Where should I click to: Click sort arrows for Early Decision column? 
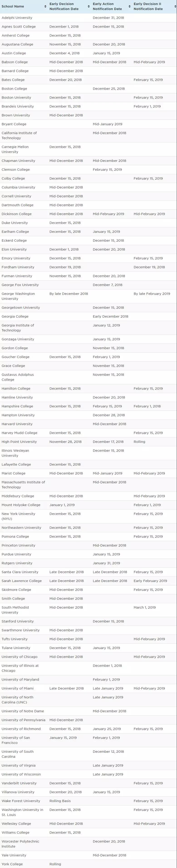pos(89,6)
